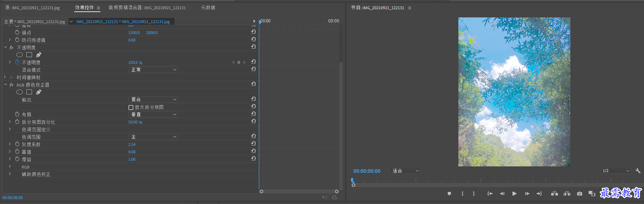Toggle animation stopwatch for 锚点
Image resolution: width=644 pixels, height=204 pixels.
pos(17,32)
